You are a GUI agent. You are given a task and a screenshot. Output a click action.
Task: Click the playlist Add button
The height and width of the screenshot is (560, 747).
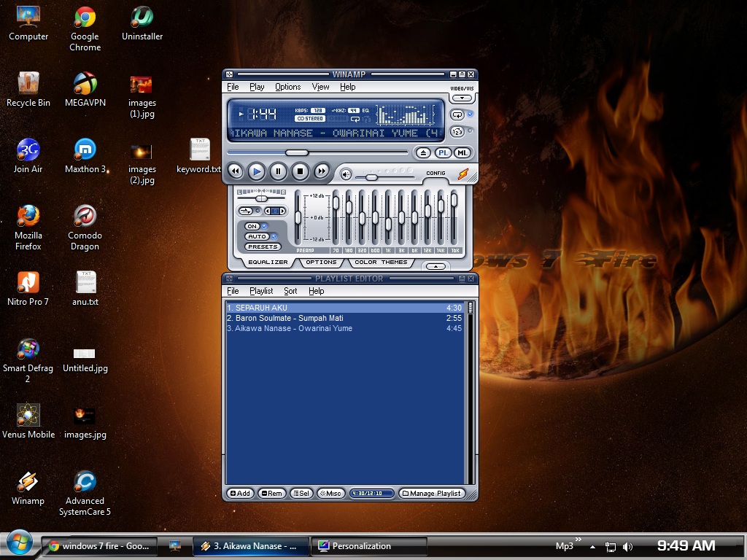click(240, 494)
